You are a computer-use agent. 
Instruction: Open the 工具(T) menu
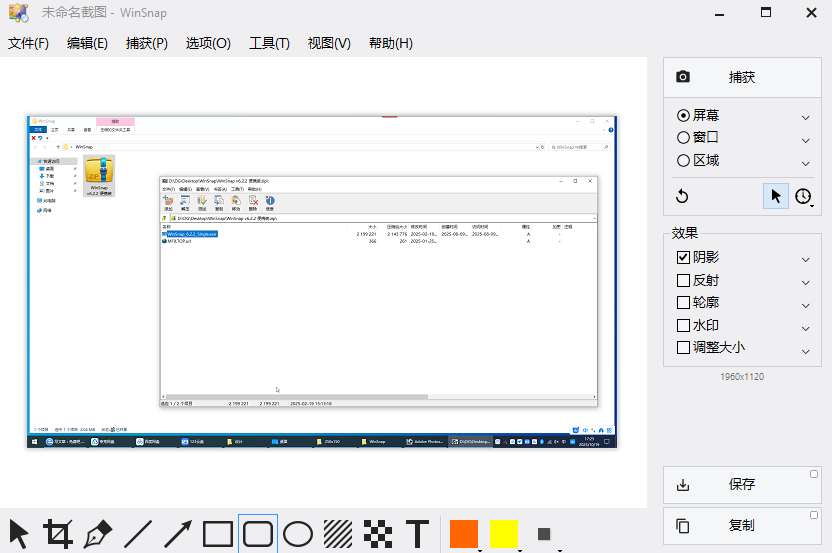[270, 44]
